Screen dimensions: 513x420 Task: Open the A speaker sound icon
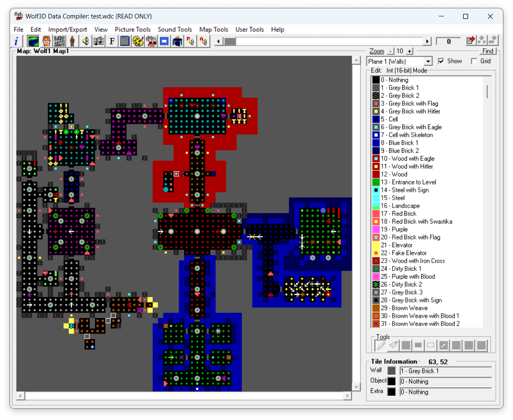pos(203,41)
